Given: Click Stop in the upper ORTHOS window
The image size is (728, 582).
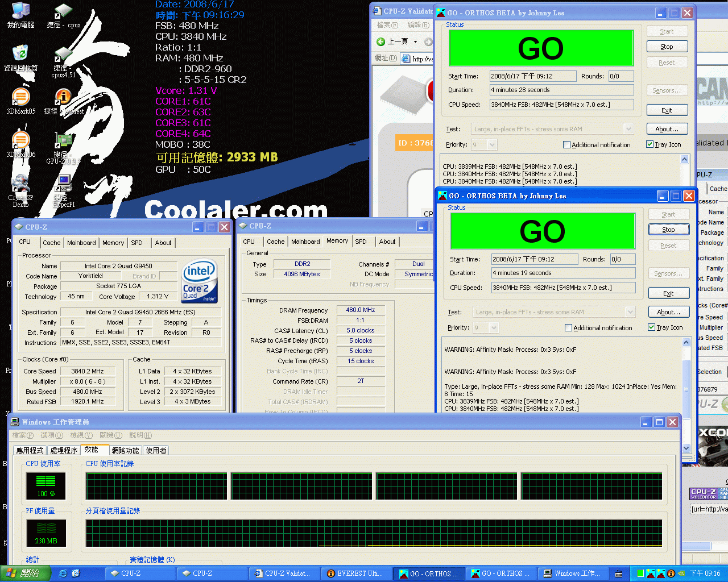Looking at the screenshot, I should (x=667, y=47).
